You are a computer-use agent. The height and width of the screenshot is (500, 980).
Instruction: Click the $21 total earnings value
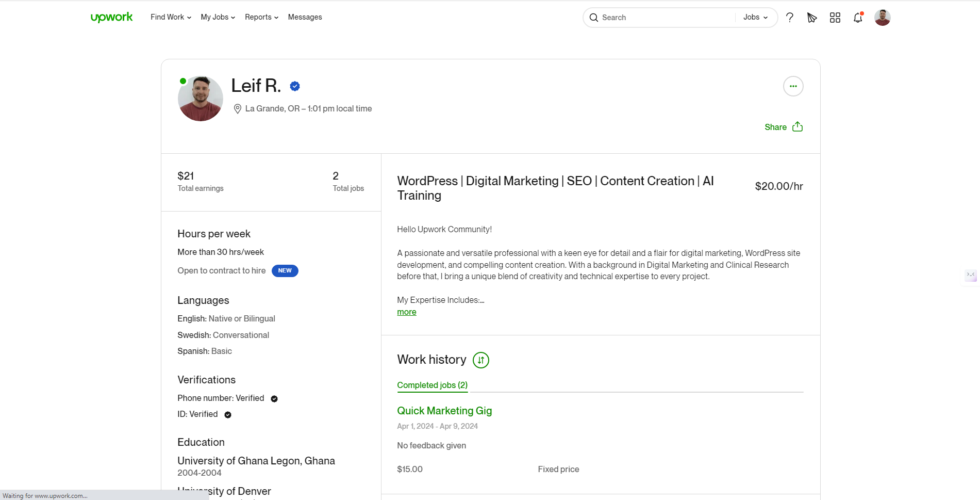click(186, 176)
